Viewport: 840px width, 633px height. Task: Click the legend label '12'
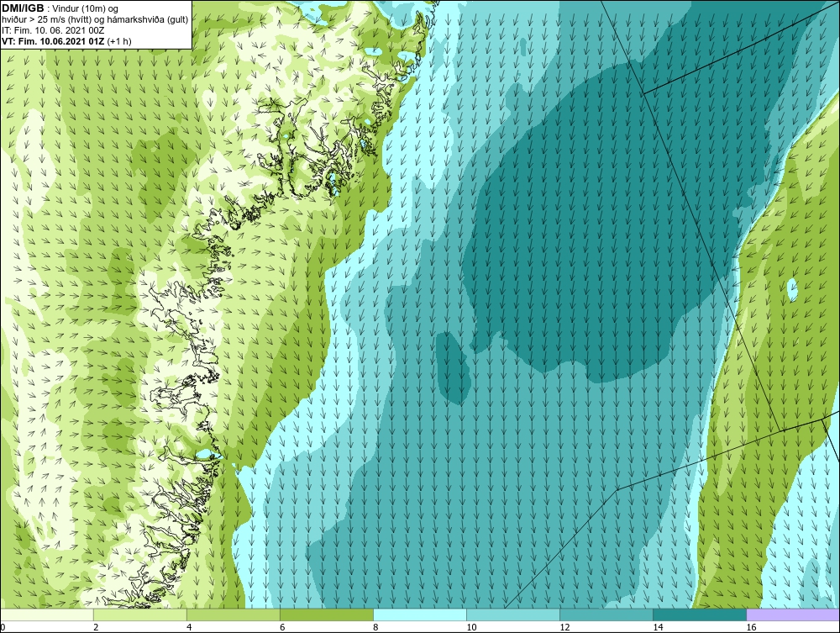point(564,627)
